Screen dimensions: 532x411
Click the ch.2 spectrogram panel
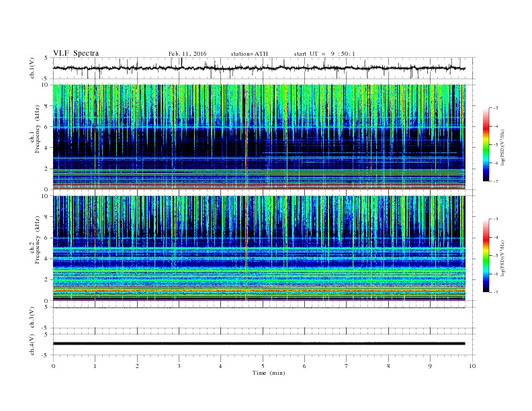259,248
